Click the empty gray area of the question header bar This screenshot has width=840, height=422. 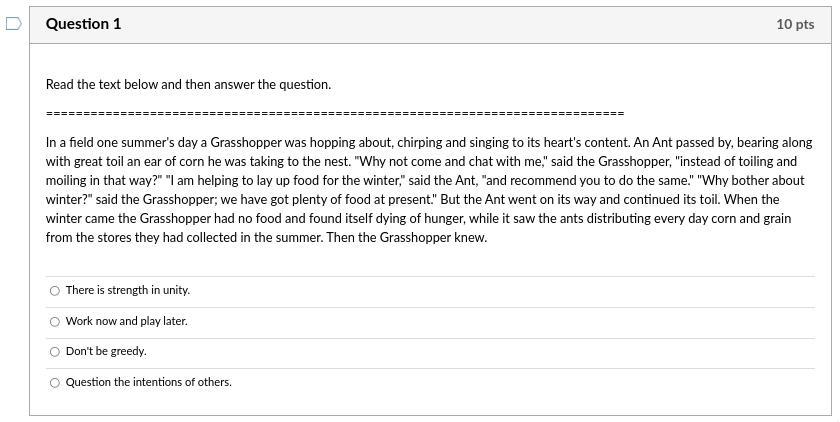(x=445, y=25)
